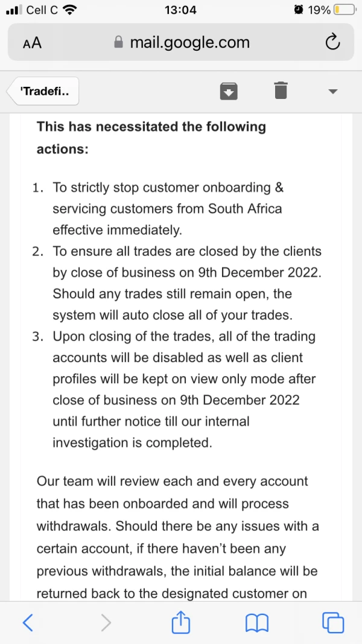The width and height of the screenshot is (362, 644).
Task: Tap list item about stopping customer onboarding
Action: coord(168,208)
